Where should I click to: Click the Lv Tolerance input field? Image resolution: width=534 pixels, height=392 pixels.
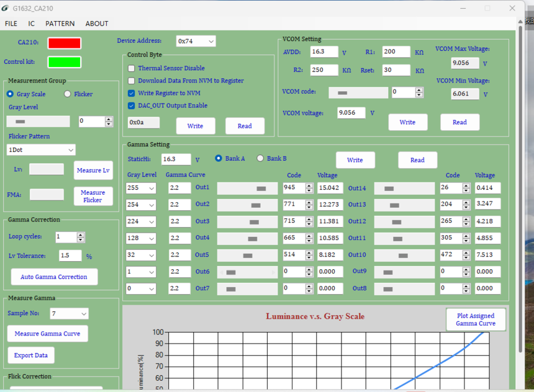[71, 256]
